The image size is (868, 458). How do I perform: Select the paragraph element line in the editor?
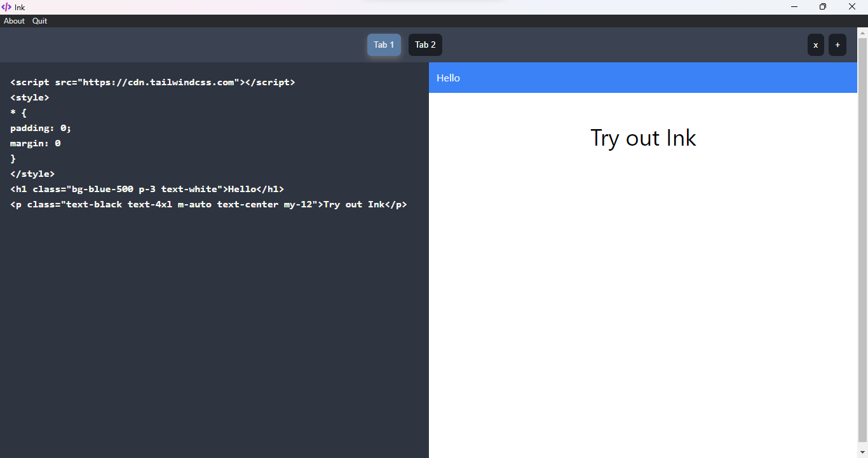pyautogui.click(x=208, y=204)
